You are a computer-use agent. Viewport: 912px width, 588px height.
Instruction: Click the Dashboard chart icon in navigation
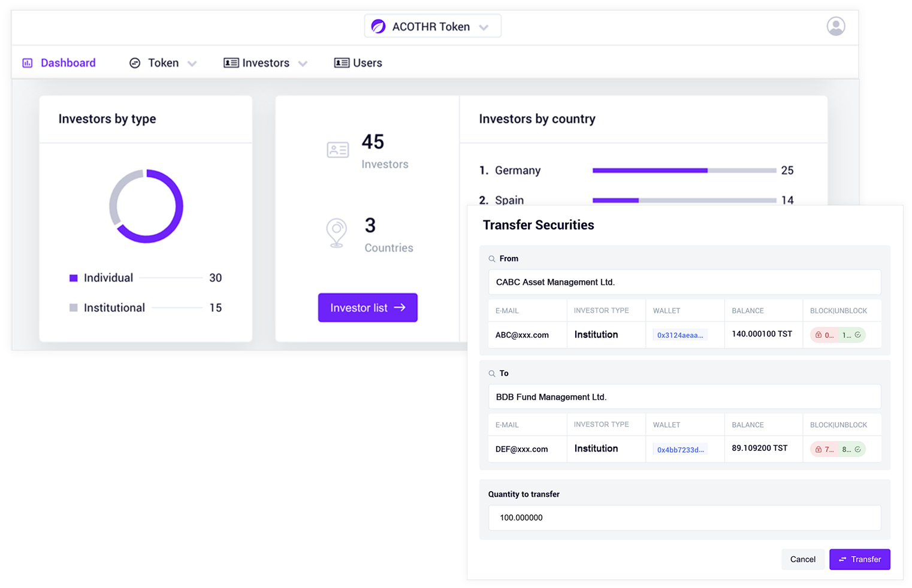pos(28,63)
